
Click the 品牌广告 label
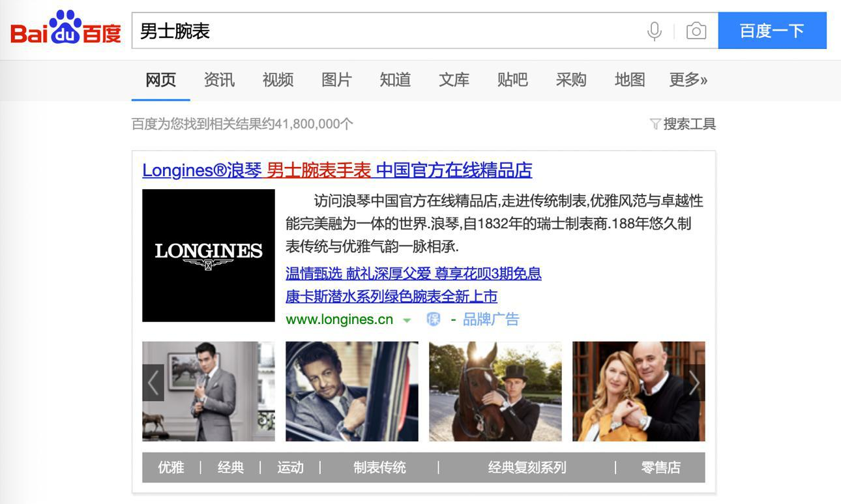point(491,319)
